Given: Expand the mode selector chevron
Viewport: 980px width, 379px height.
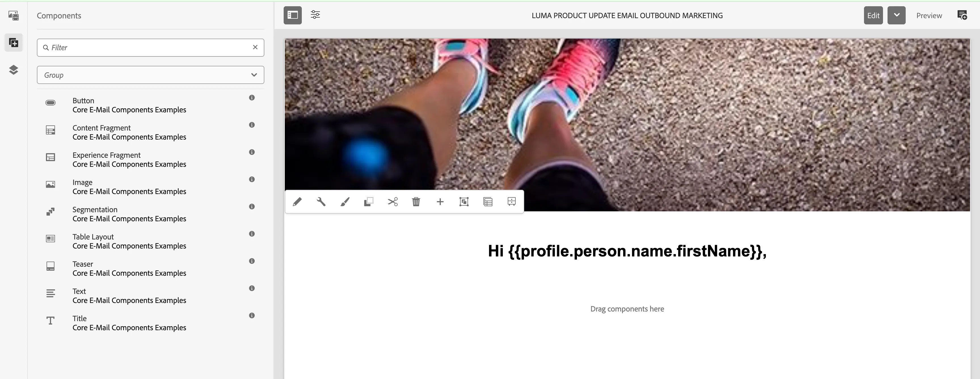Looking at the screenshot, I should 896,15.
